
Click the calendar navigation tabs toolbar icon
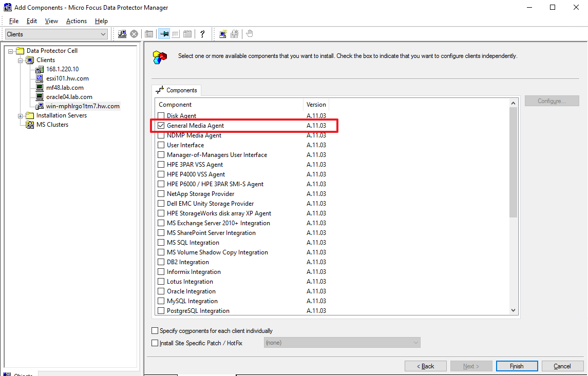[187, 34]
